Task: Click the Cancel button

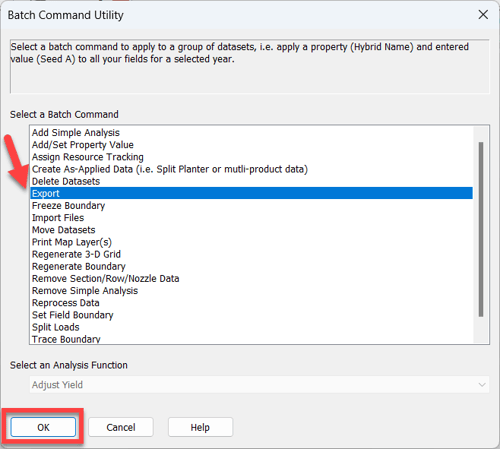Action: point(121,427)
